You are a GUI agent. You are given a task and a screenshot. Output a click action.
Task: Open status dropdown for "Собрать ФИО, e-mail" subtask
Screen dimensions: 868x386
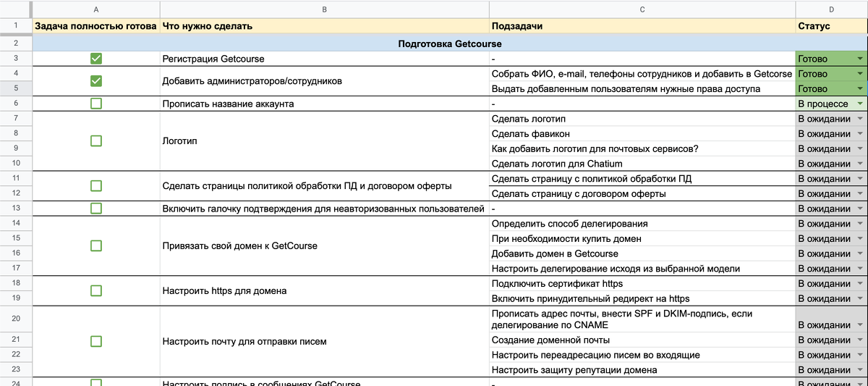tap(859, 74)
